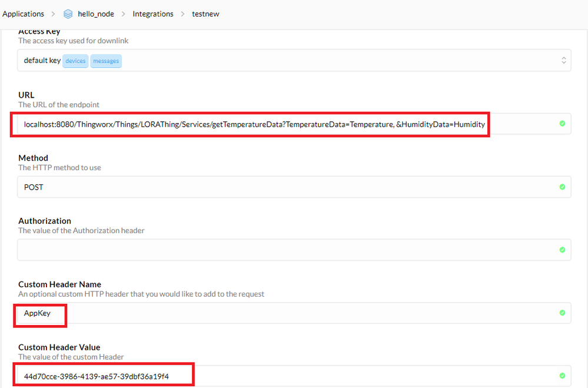Click the green check icon in Method field

[x=562, y=187]
